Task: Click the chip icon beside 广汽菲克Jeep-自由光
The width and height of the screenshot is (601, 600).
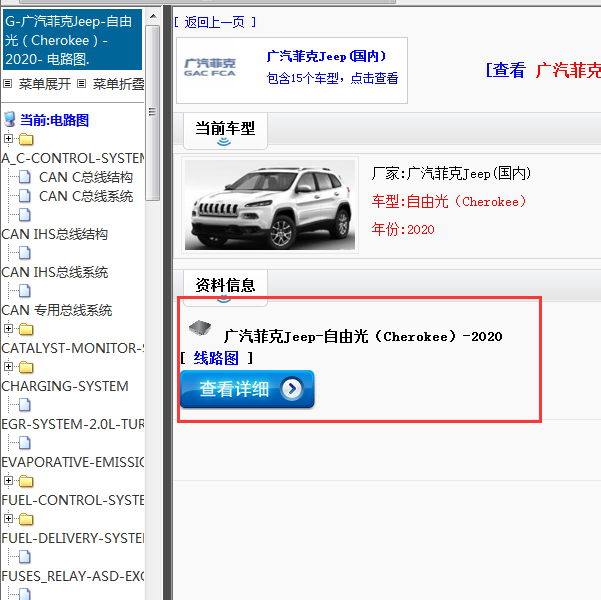Action: 200,327
